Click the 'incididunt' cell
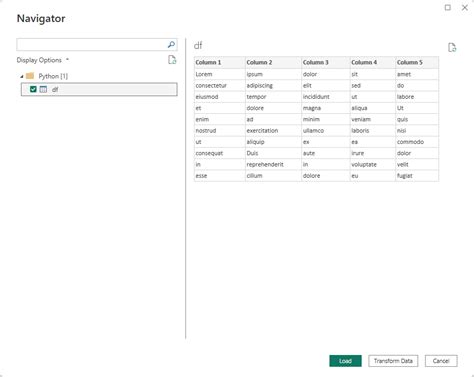This screenshot has height=377, width=474. click(x=326, y=97)
